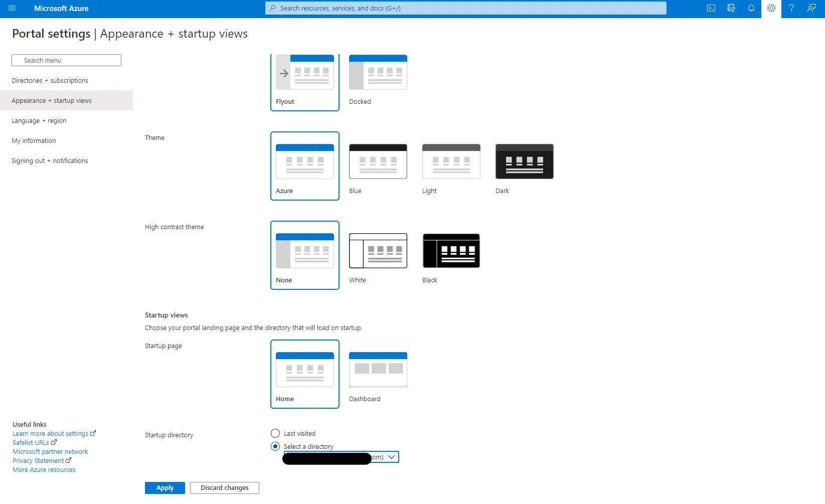
Task: Click into the Search menu field
Action: click(66, 60)
